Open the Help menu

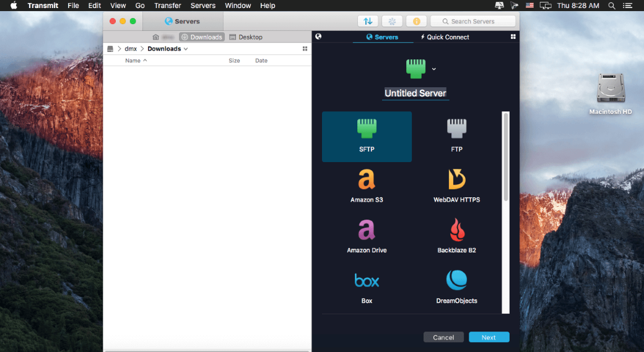tap(268, 6)
